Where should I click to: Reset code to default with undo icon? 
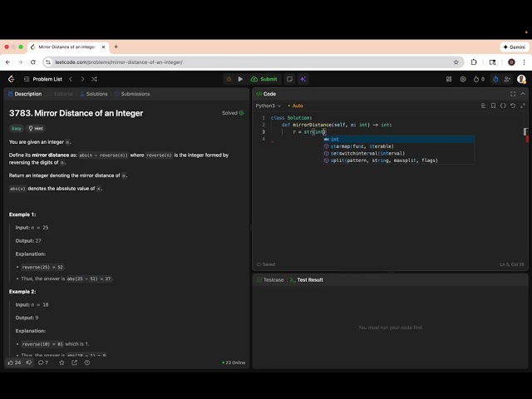(x=513, y=106)
